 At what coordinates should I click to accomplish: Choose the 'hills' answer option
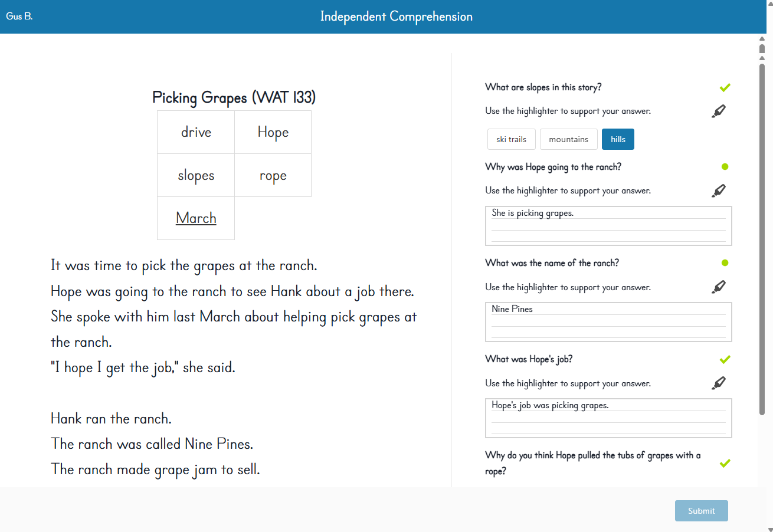tap(618, 139)
